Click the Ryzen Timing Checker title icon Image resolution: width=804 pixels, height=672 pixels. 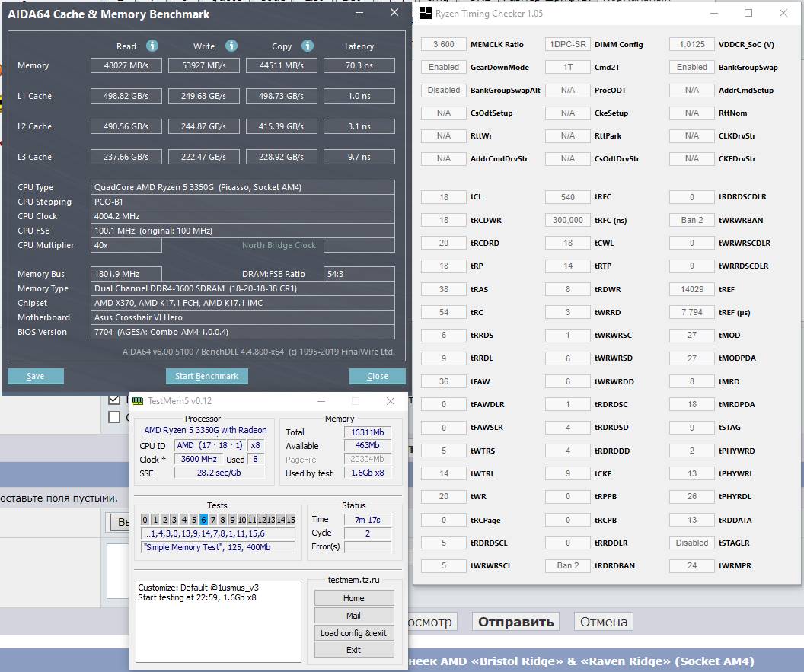[x=425, y=14]
